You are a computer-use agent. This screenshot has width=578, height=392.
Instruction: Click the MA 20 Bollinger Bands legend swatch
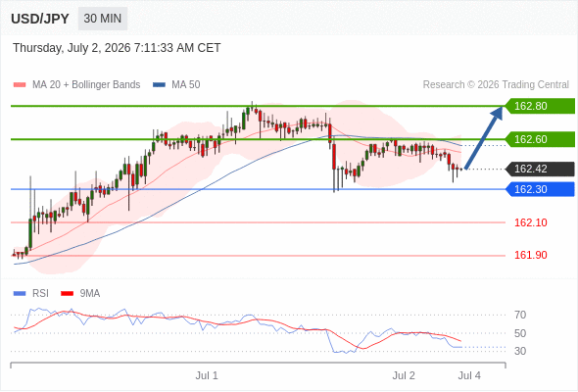20,85
